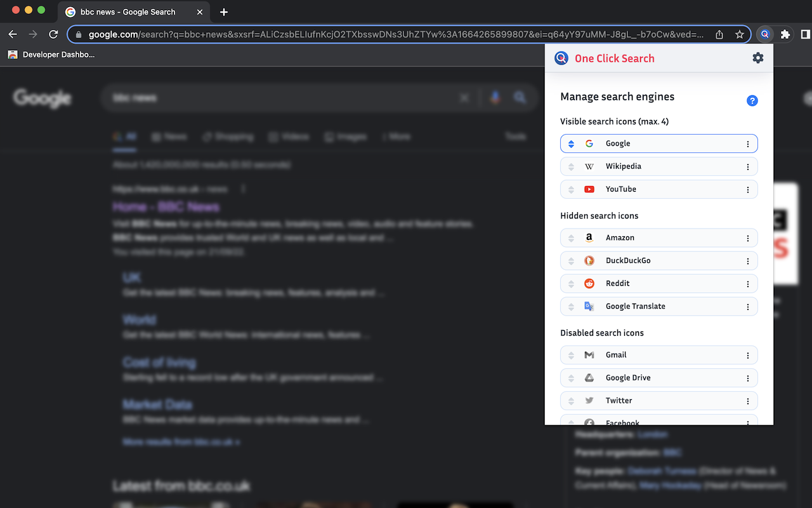Select the DuckDuckGo label in list
812x508 pixels.
pyautogui.click(x=628, y=260)
